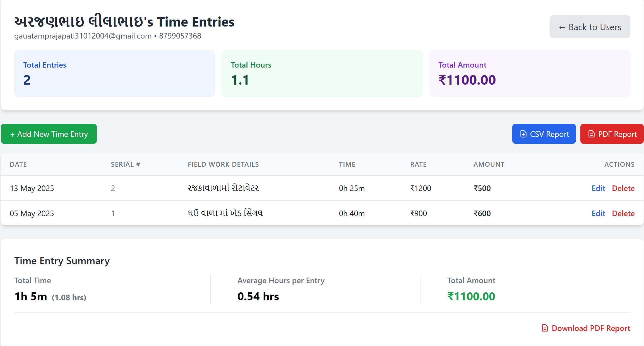This screenshot has width=644, height=346.
Task: Generate a CSV Report of time entries
Action: [544, 134]
